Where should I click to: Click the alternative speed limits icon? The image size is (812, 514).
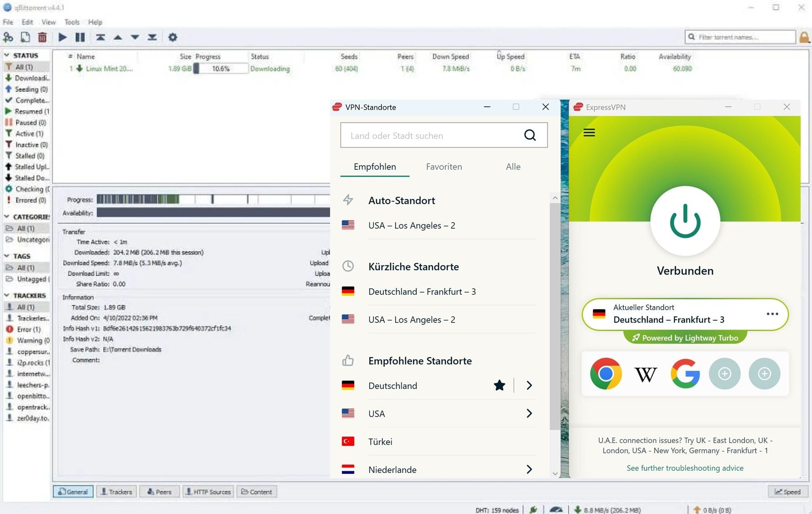click(556, 510)
